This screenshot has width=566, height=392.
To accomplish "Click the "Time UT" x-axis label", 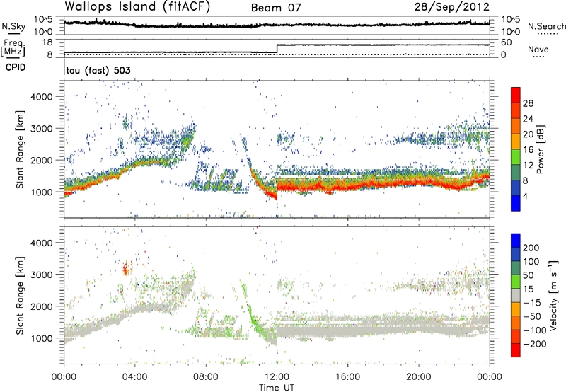I will click(x=277, y=388).
